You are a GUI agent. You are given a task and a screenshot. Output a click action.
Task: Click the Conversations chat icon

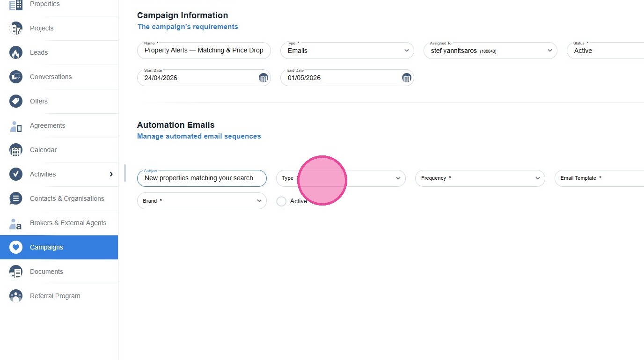pos(16,77)
